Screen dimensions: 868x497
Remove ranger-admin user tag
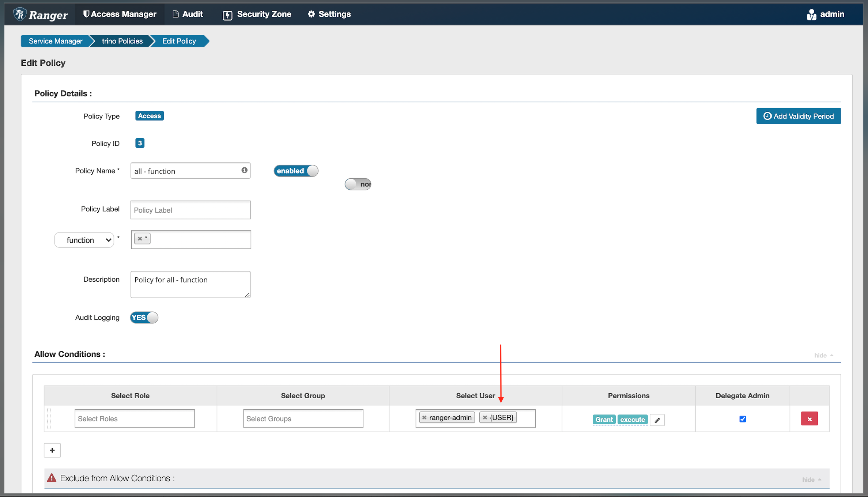point(424,417)
